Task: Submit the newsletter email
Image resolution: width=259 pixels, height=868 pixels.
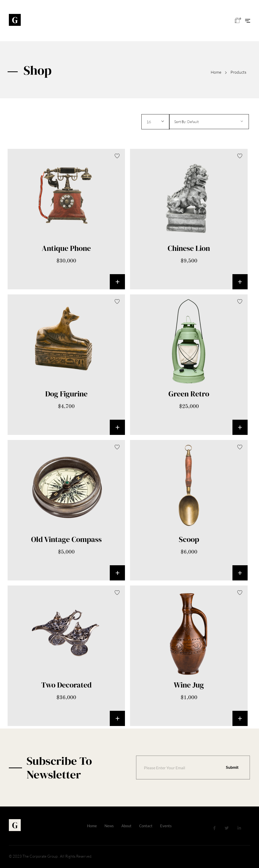Action: click(232, 767)
